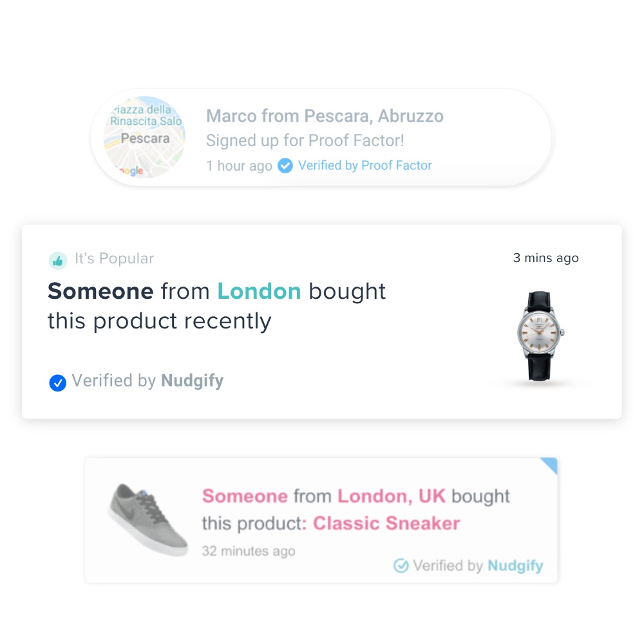
Task: Click the teal circle check icon in the sneaker card
Action: [x=401, y=565]
